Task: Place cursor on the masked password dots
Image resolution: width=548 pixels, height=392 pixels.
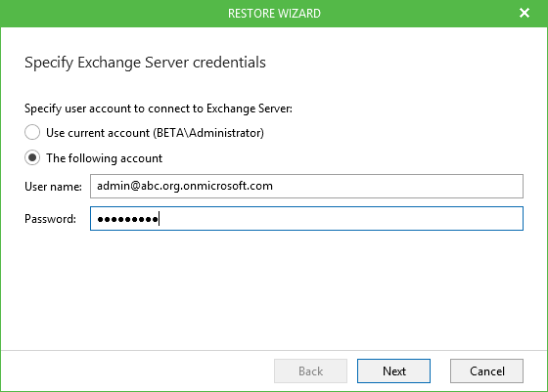Action: point(127,219)
